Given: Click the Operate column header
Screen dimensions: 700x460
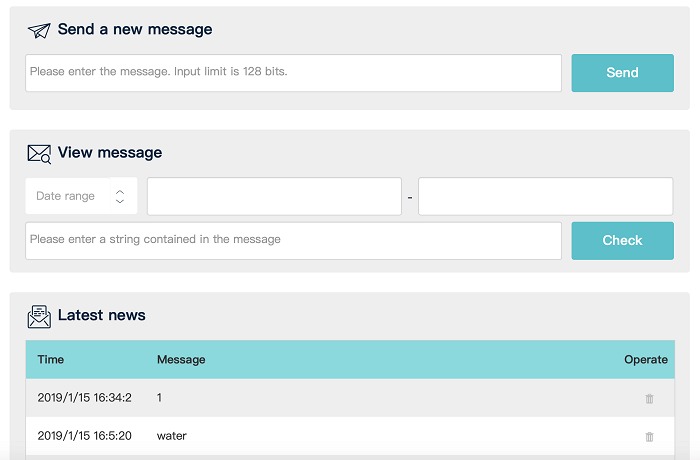Looking at the screenshot, I should (x=645, y=359).
